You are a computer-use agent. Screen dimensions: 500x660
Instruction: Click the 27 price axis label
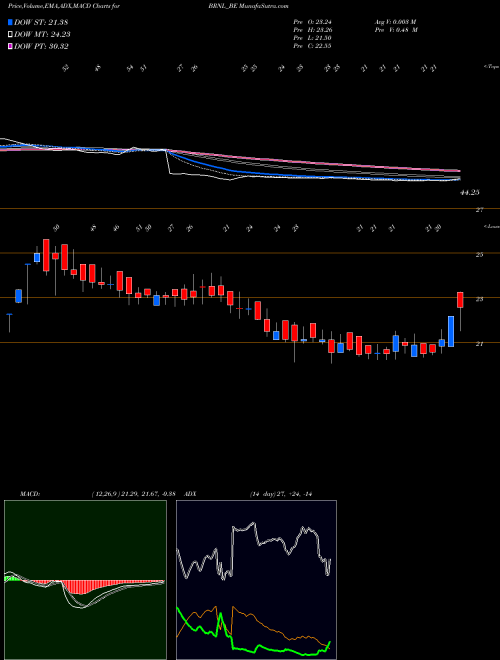(x=479, y=210)
